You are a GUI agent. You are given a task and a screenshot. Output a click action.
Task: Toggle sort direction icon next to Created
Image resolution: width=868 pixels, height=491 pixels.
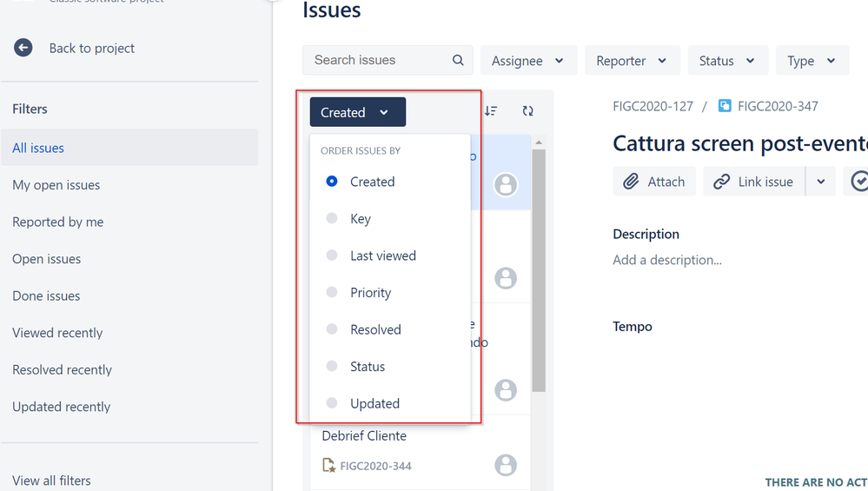tap(491, 111)
